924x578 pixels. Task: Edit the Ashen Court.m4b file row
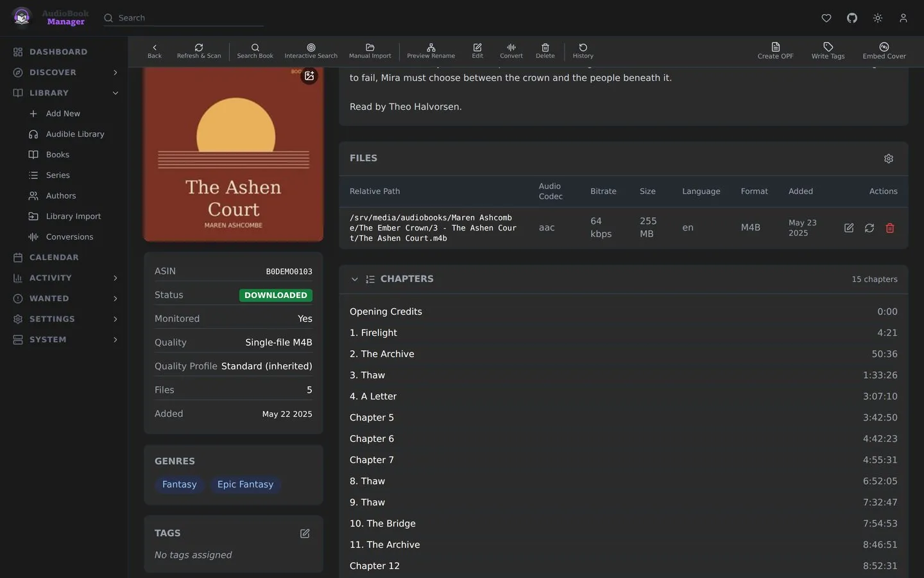(x=849, y=228)
